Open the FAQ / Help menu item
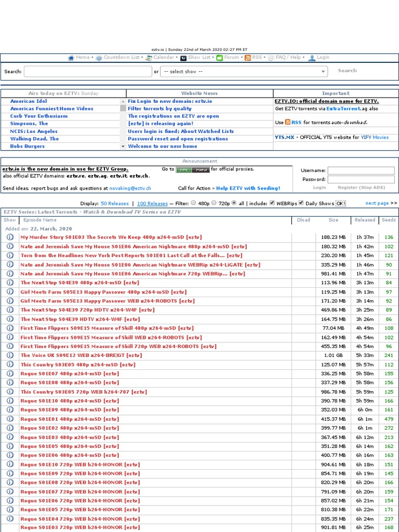Image resolution: width=399 pixels, height=532 pixels. coord(288,57)
